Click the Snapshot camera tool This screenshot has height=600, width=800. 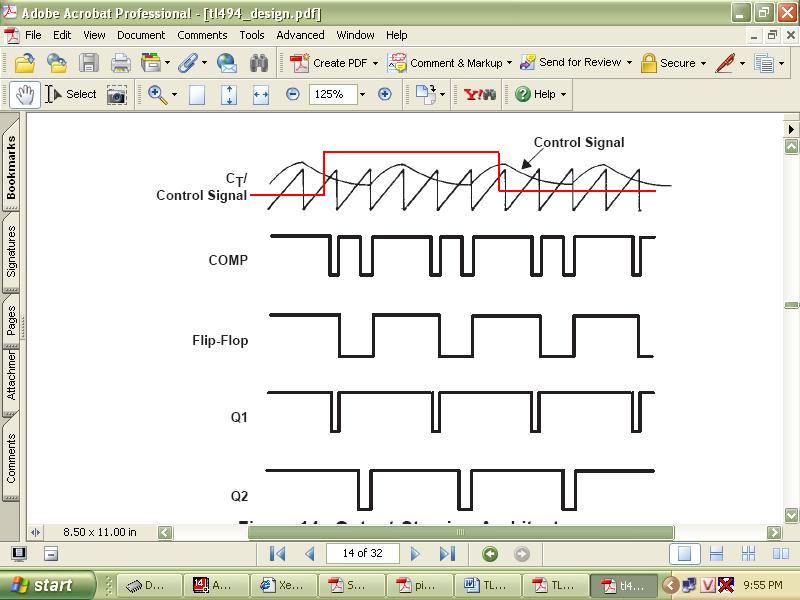pyautogui.click(x=117, y=94)
